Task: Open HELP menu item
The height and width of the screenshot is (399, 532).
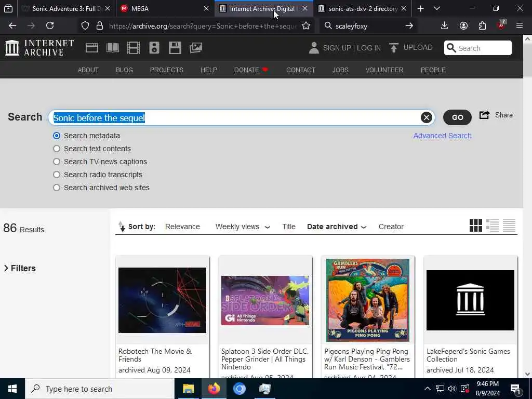Action: [x=209, y=70]
